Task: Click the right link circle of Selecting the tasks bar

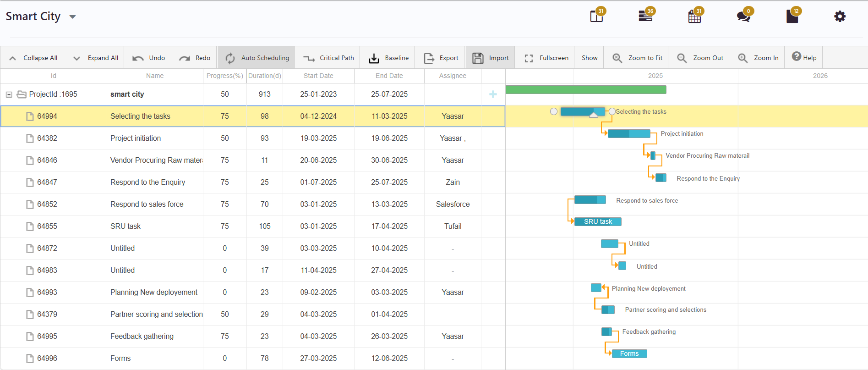Action: point(612,111)
